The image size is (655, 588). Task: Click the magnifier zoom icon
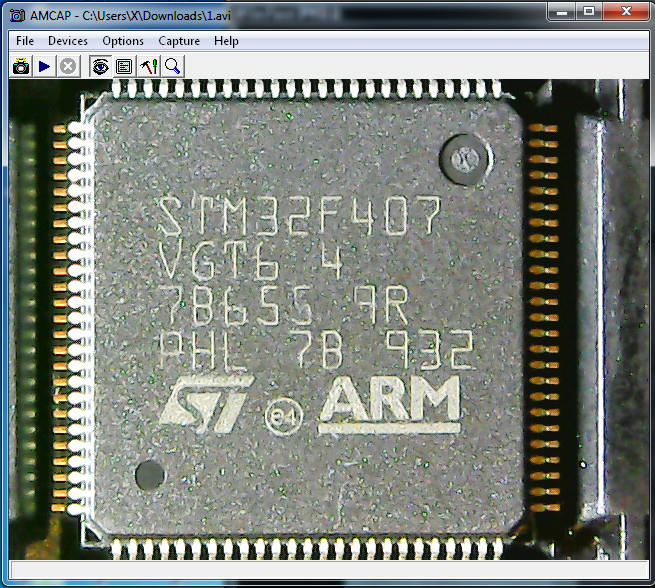click(172, 66)
